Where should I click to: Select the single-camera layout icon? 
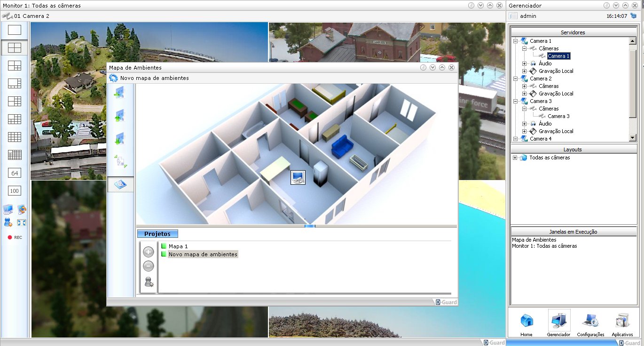[x=15, y=30]
